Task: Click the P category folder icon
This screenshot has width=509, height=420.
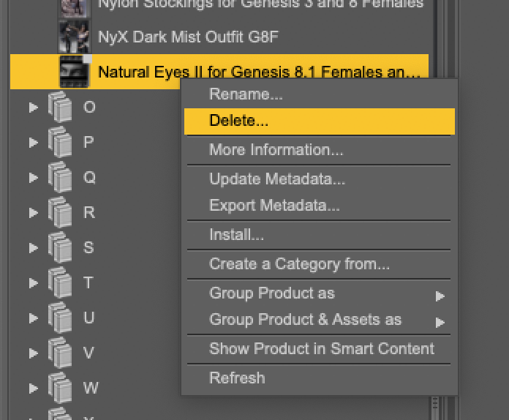Action: (x=61, y=143)
